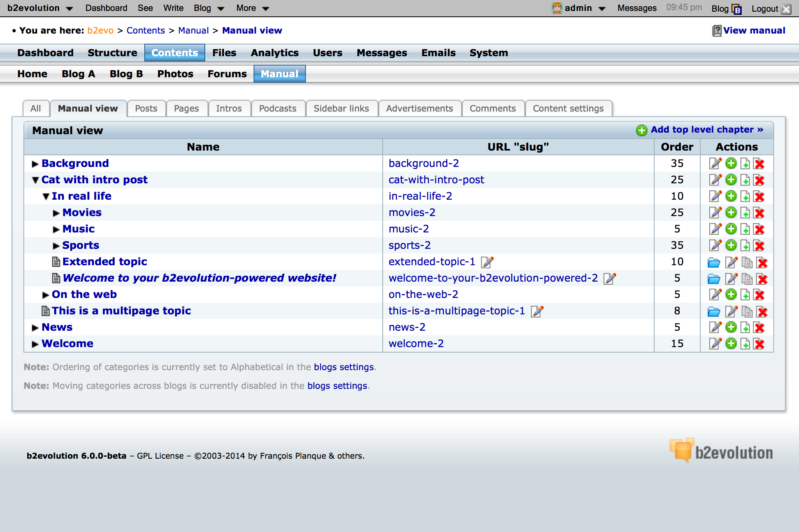Open the admin user dropdown
The image size is (799, 532).
point(579,8)
